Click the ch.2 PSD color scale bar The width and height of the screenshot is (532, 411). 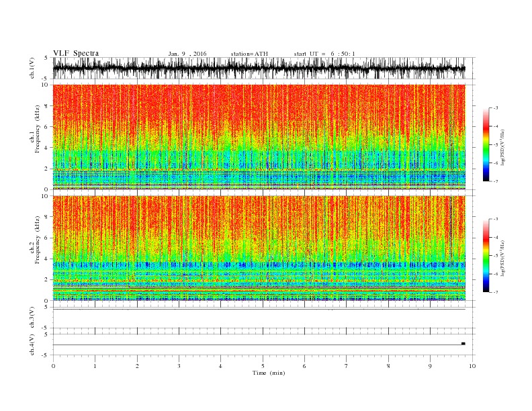tap(486, 255)
